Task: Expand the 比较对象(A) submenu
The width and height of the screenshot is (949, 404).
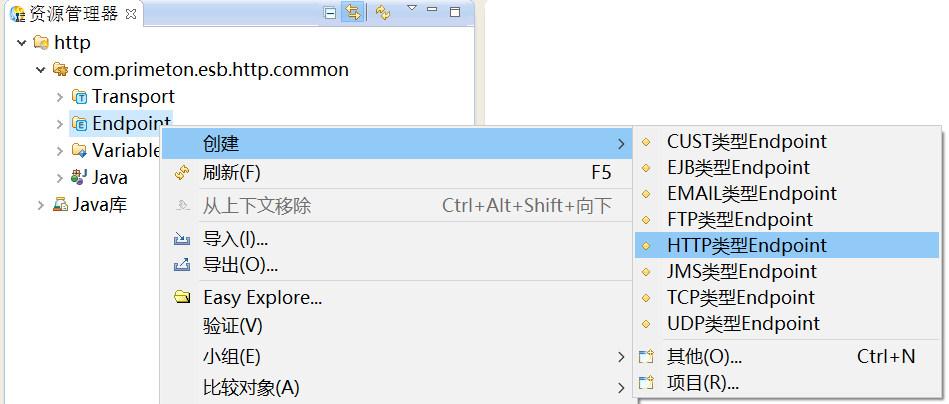Action: (251, 386)
